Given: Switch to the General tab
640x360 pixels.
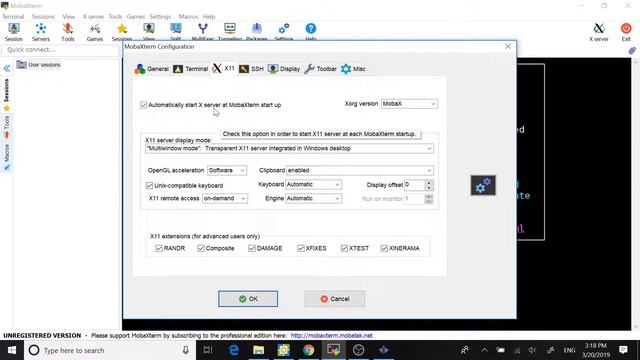Looking at the screenshot, I should (152, 69).
